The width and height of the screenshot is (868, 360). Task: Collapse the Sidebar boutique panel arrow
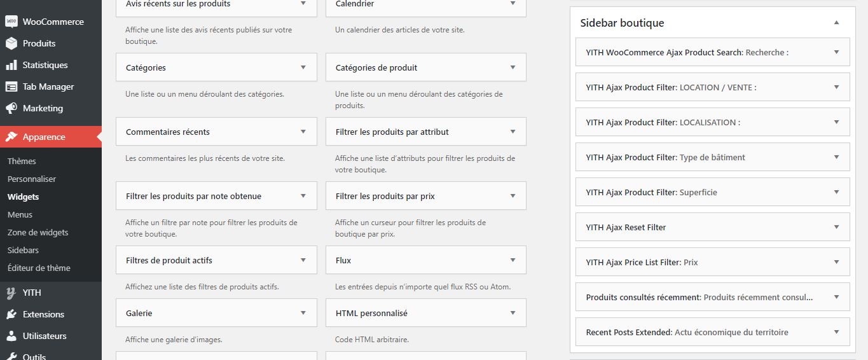pos(837,23)
